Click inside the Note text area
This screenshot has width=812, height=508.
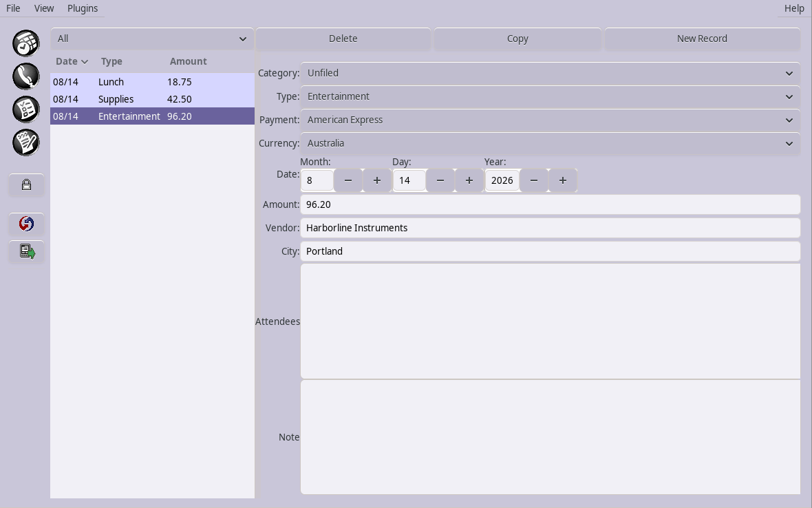click(x=551, y=437)
